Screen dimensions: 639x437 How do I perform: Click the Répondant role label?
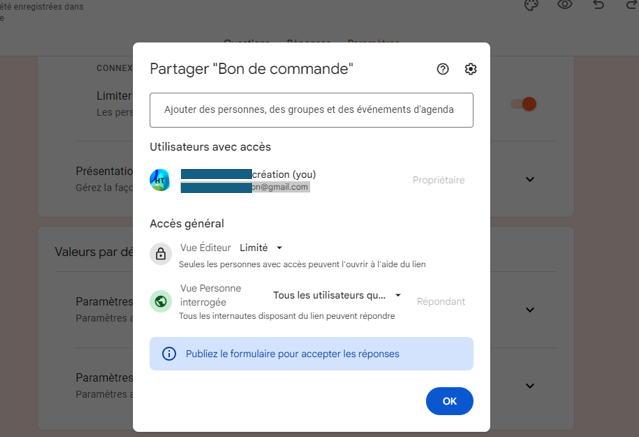point(441,301)
